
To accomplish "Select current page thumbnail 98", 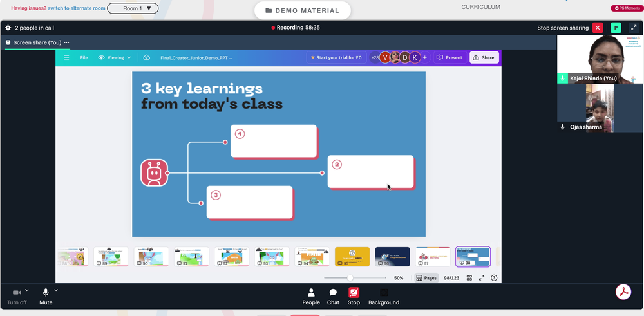I will tap(473, 257).
